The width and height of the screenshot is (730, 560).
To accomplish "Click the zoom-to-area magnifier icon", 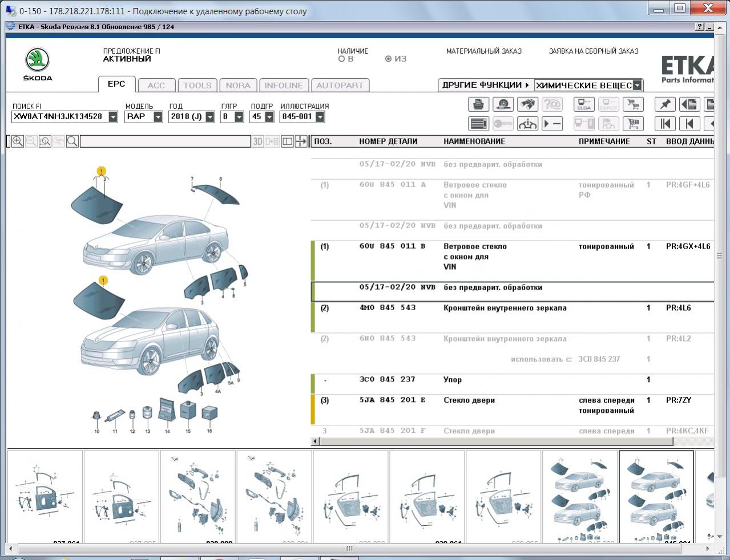I will pyautogui.click(x=45, y=141).
